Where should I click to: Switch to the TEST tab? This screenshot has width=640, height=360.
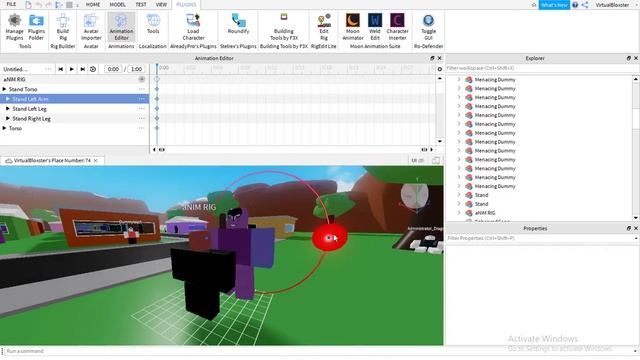coord(141,4)
